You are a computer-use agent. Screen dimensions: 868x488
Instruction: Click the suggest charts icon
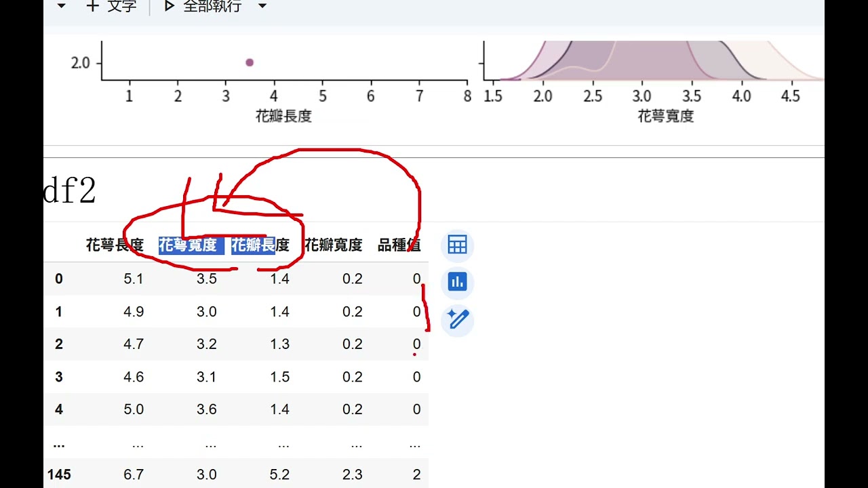click(x=457, y=282)
